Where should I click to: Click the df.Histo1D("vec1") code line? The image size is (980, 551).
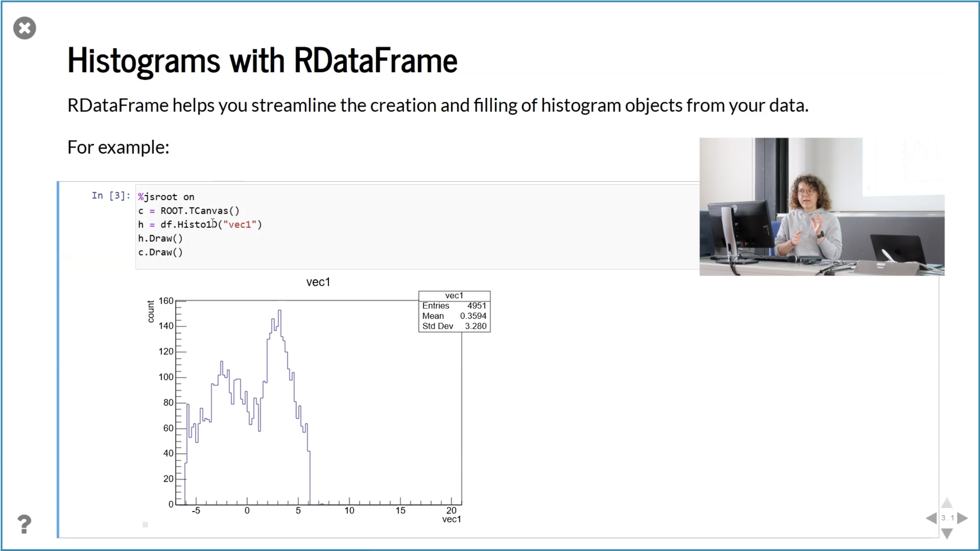pyautogui.click(x=200, y=224)
